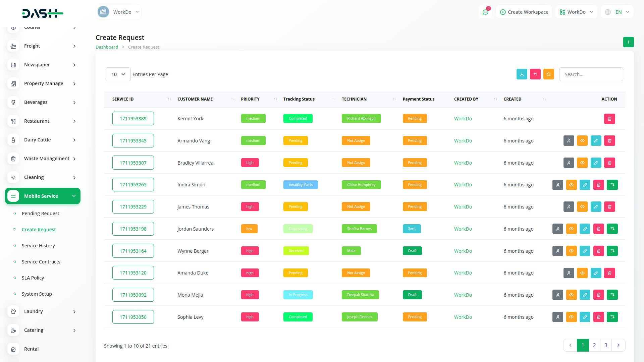Click the orange refresh icon near search
Viewport: 644px width, 362px height.
[x=548, y=74]
